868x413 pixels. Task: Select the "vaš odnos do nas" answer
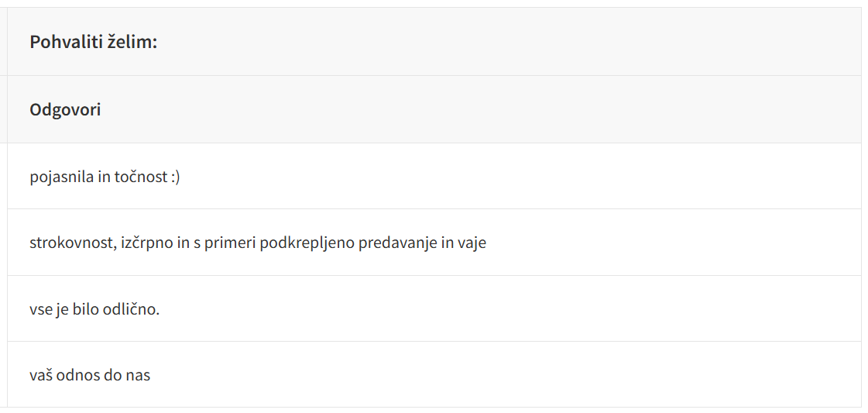(90, 375)
